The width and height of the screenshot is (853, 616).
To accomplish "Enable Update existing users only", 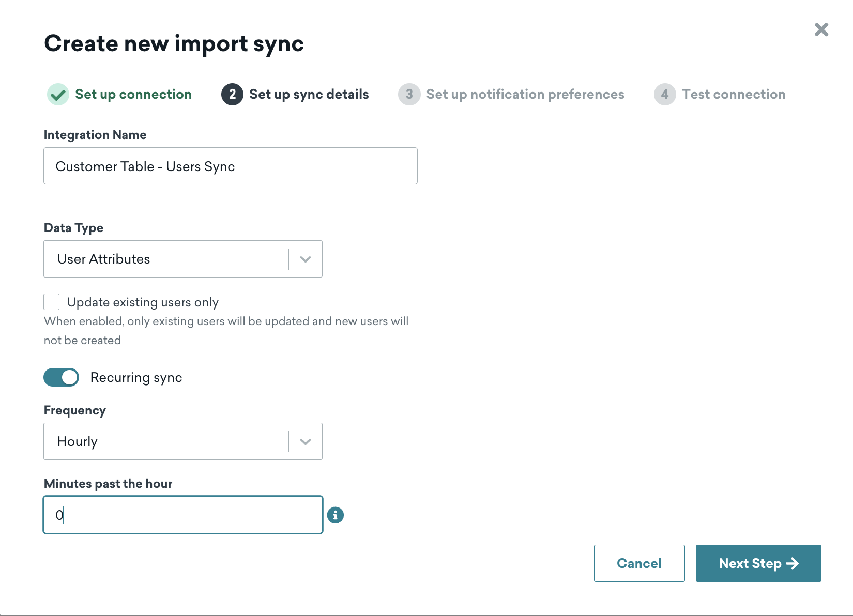I will pos(51,301).
